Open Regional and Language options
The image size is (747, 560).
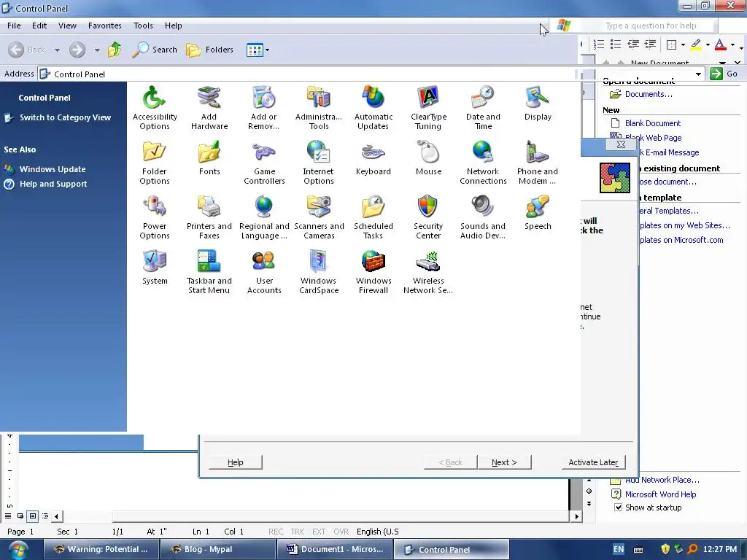click(x=264, y=217)
